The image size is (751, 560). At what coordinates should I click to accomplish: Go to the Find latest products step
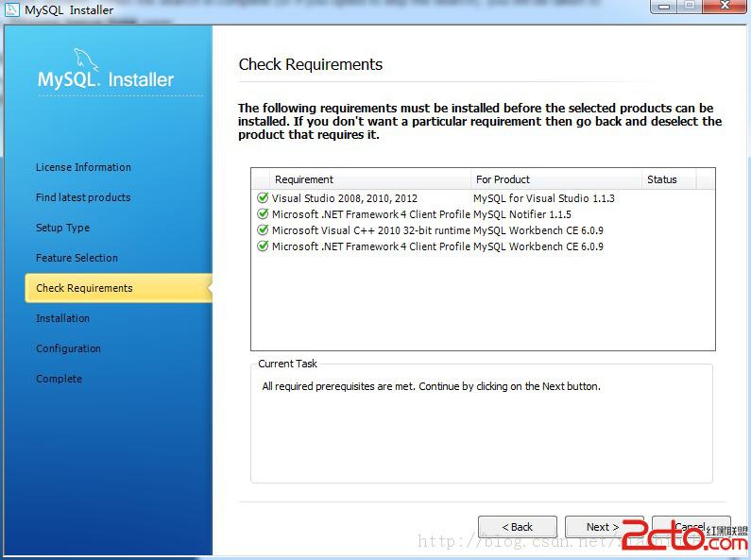(83, 197)
